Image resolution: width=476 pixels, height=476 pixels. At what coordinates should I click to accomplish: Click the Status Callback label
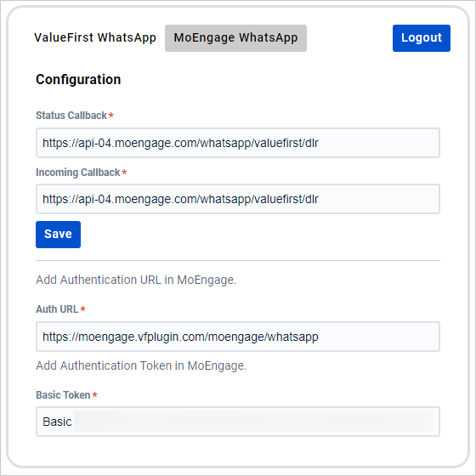[71, 116]
